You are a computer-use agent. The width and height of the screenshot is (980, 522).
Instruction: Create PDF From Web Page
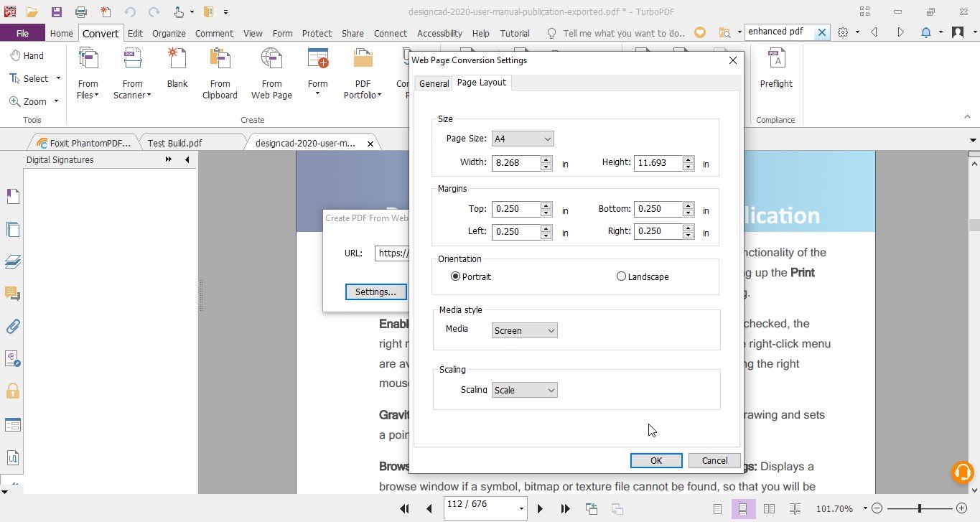coord(271,73)
